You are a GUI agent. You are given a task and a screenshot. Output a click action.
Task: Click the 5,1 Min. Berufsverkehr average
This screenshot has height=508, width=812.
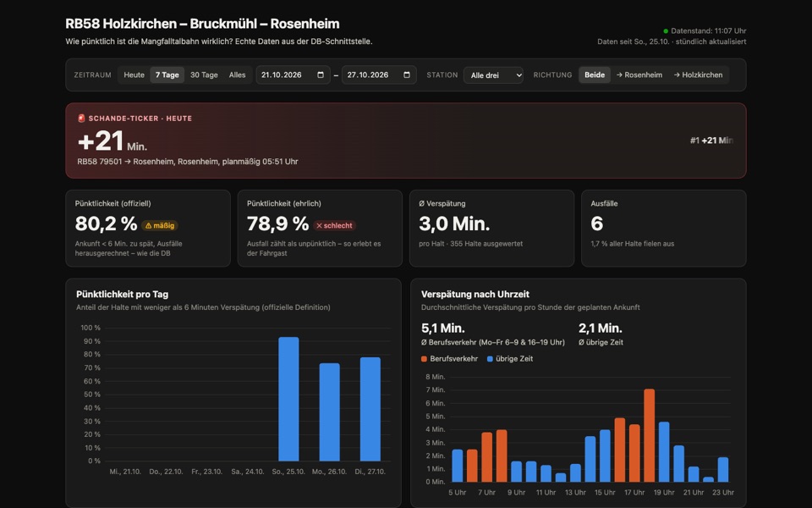[442, 329]
